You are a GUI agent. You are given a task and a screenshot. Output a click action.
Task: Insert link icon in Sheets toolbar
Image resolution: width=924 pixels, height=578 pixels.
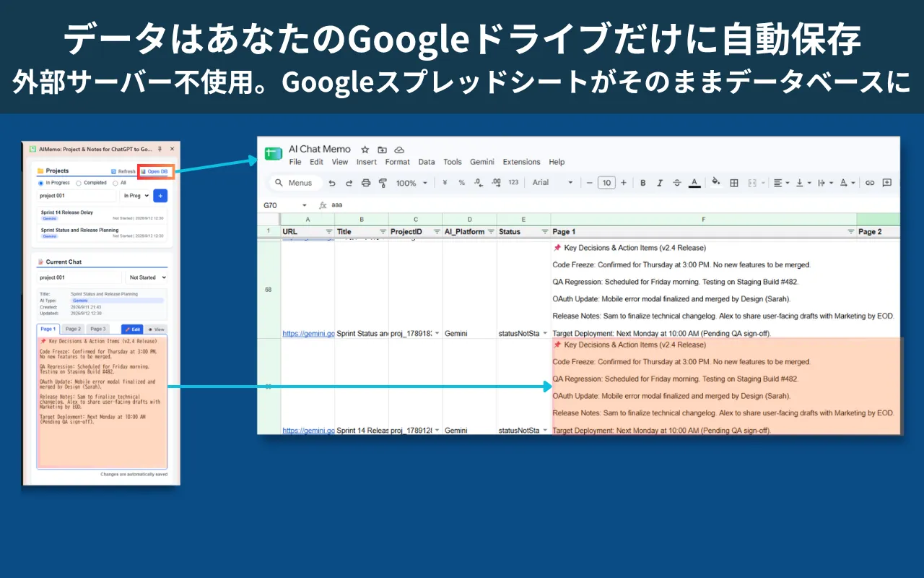pos(870,183)
